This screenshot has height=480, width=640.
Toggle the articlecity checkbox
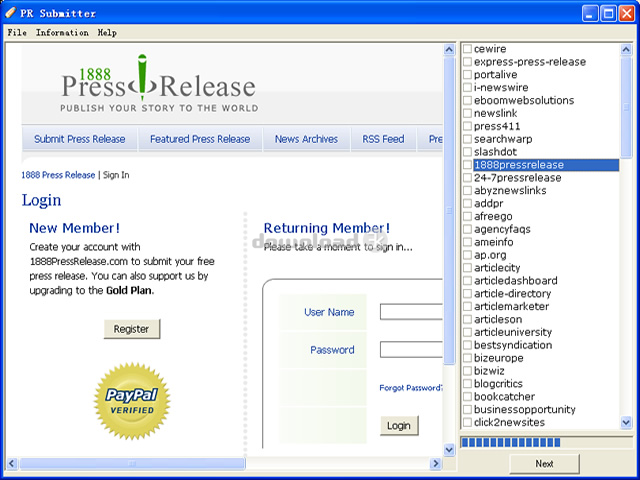point(467,268)
